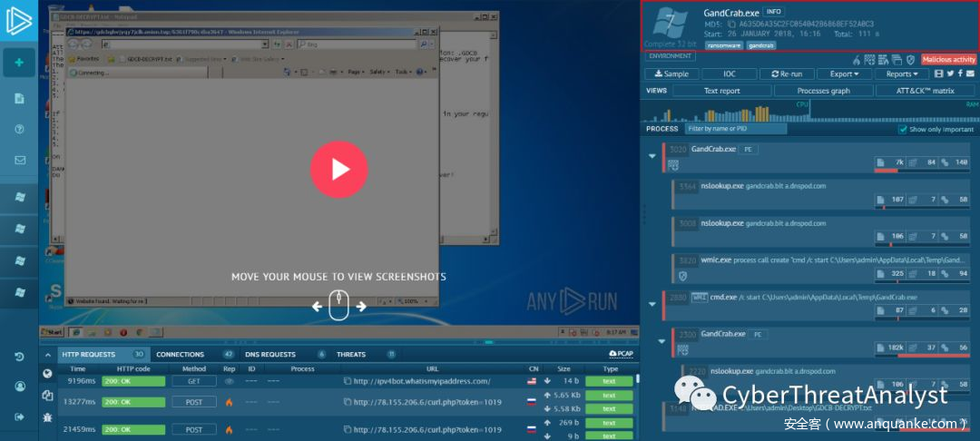Select the bug debug icon
Screen dimensions: 980x441
pos(47,416)
